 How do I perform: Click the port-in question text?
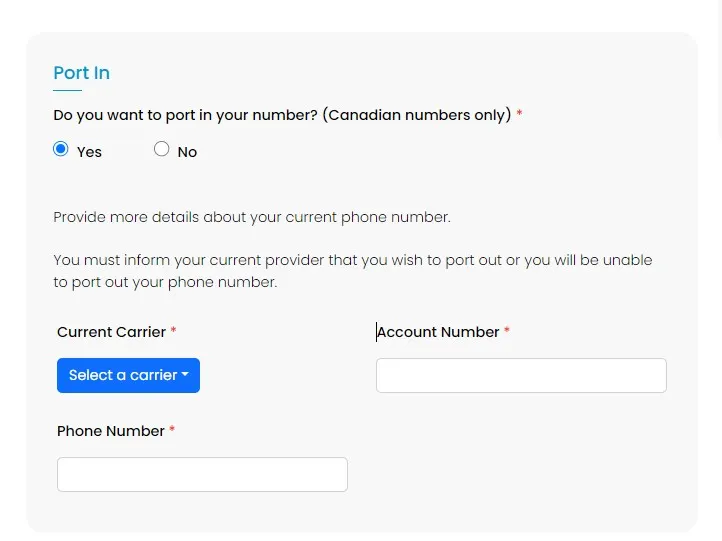282,115
